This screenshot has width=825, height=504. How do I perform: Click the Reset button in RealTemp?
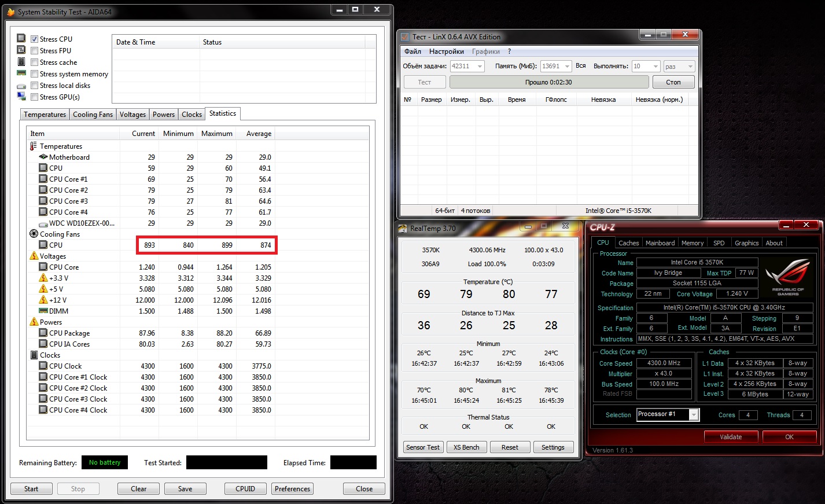(x=510, y=447)
